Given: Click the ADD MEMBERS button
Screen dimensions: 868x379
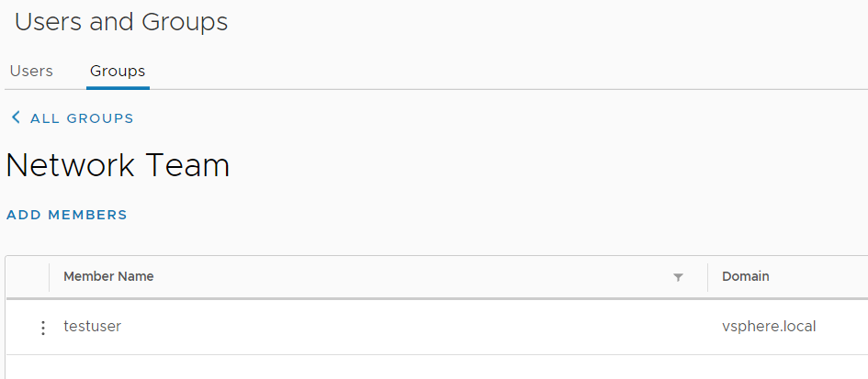Looking at the screenshot, I should click(x=67, y=215).
